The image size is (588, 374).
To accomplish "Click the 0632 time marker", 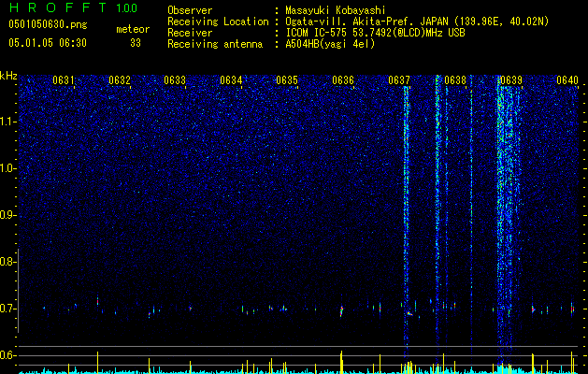I will pyautogui.click(x=120, y=80).
